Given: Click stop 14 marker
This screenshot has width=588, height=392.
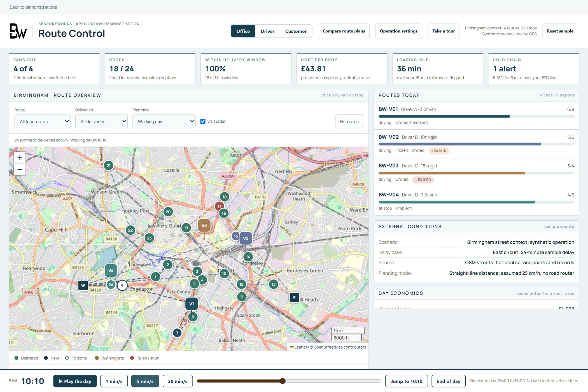Looking at the screenshot, I should [x=248, y=257].
